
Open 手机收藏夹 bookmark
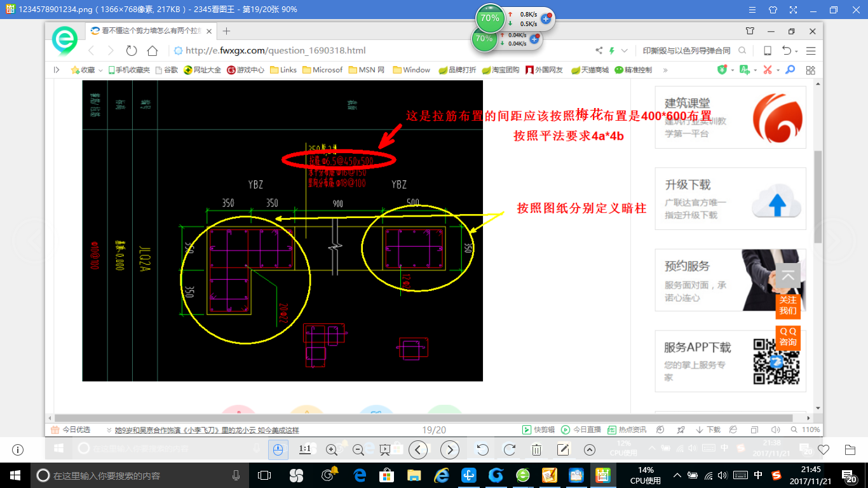[x=129, y=70]
